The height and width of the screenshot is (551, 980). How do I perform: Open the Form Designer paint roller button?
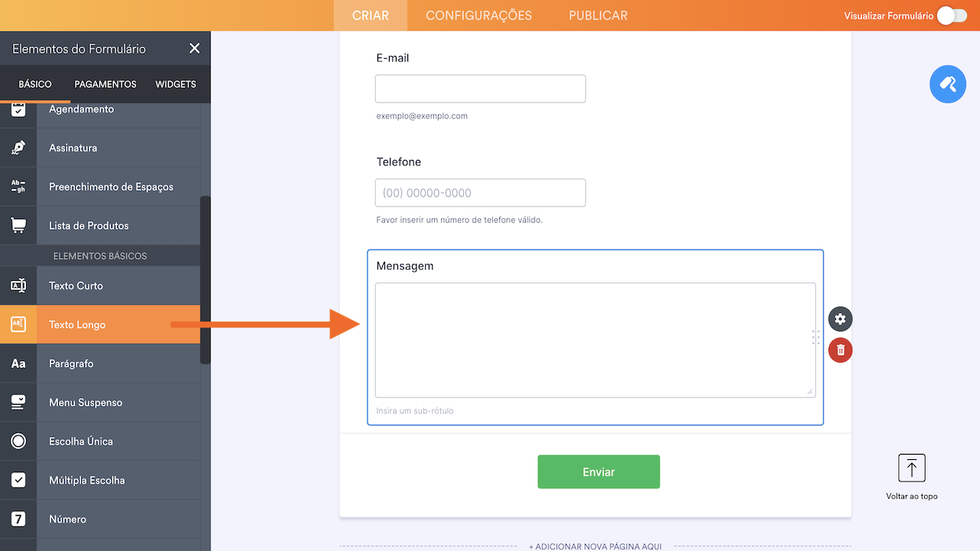[x=948, y=84]
